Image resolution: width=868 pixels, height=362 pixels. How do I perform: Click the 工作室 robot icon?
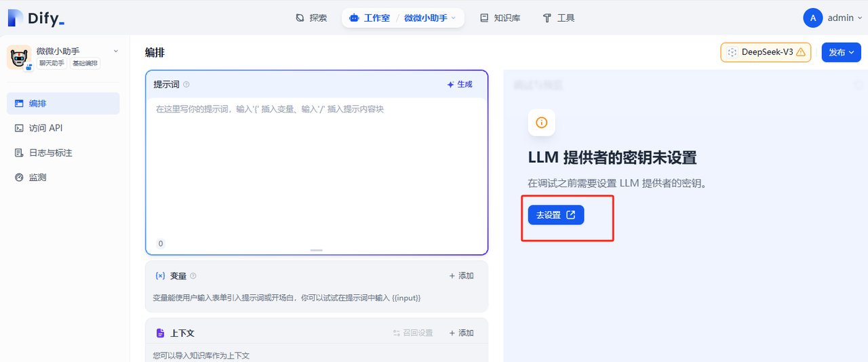point(354,18)
